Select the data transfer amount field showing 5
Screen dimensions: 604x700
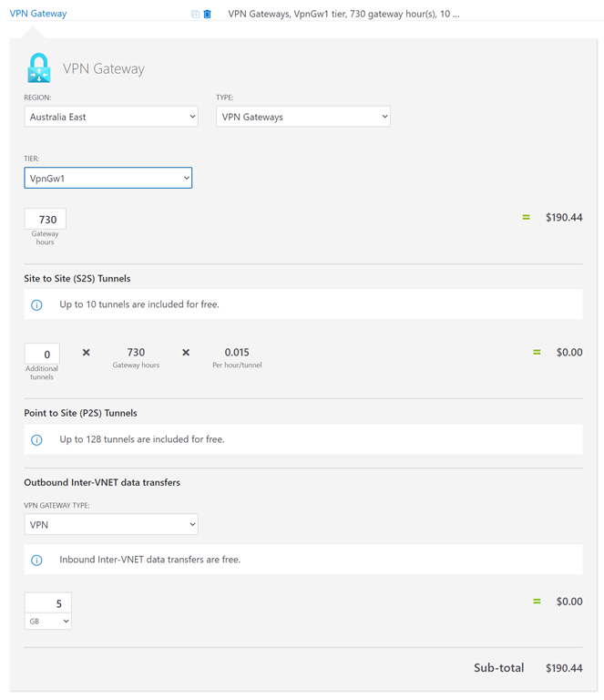47,602
